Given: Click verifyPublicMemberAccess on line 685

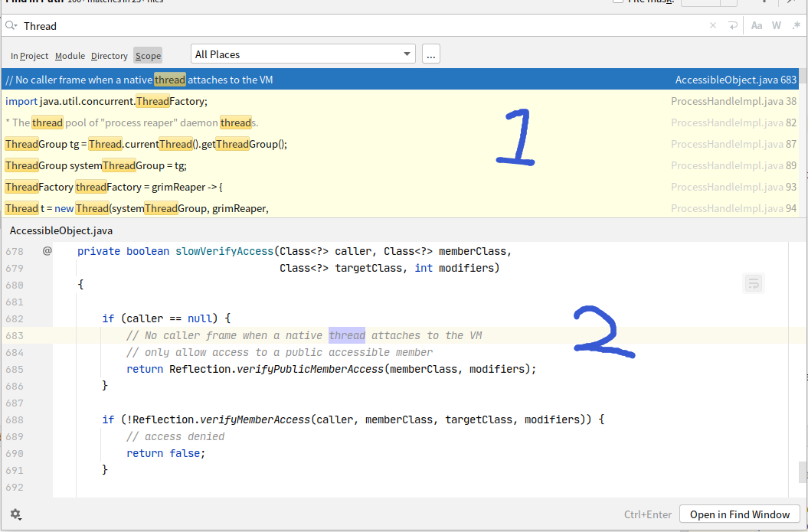Looking at the screenshot, I should pyautogui.click(x=310, y=369).
